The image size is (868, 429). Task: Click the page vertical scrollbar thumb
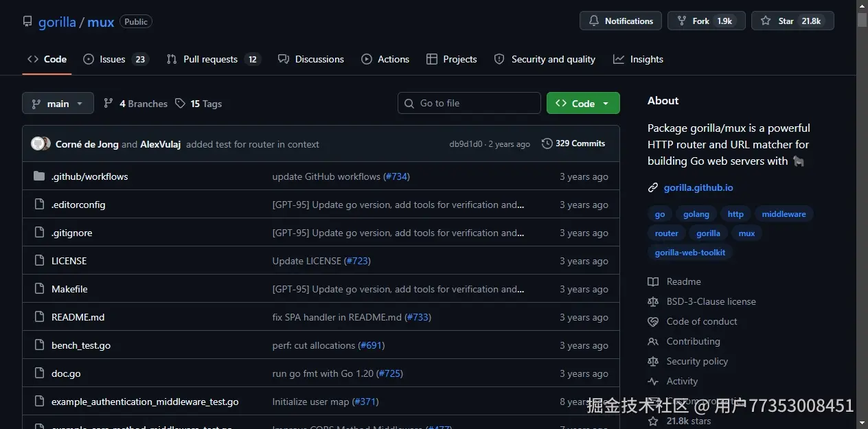click(x=862, y=19)
